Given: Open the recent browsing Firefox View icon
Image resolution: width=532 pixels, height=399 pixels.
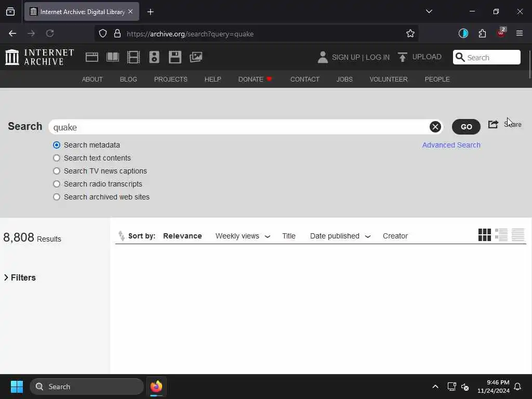Looking at the screenshot, I should click(x=10, y=12).
